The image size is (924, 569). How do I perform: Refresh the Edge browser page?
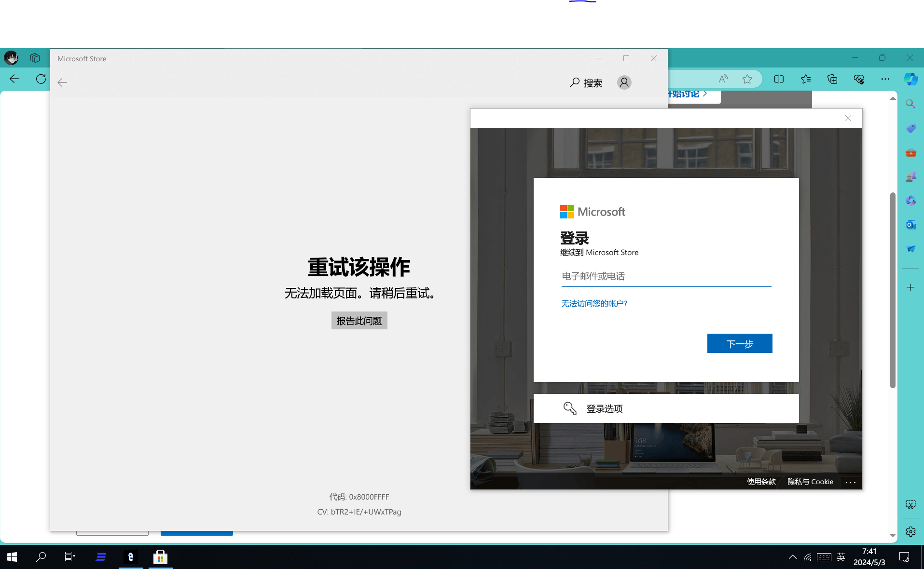[x=41, y=79]
